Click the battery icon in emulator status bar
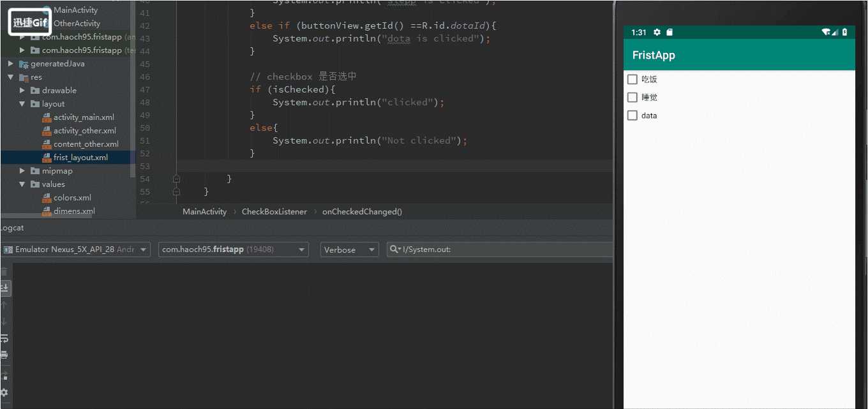This screenshot has width=868, height=409. pos(844,33)
